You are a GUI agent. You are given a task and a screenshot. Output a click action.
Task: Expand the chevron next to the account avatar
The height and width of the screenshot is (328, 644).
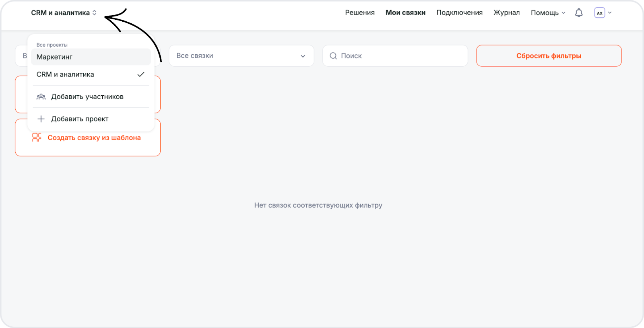coord(610,13)
